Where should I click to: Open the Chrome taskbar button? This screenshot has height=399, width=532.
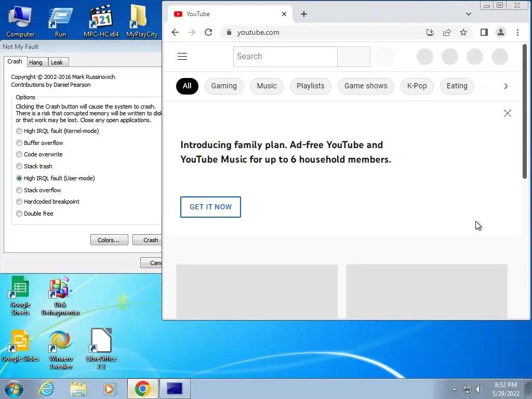click(142, 389)
